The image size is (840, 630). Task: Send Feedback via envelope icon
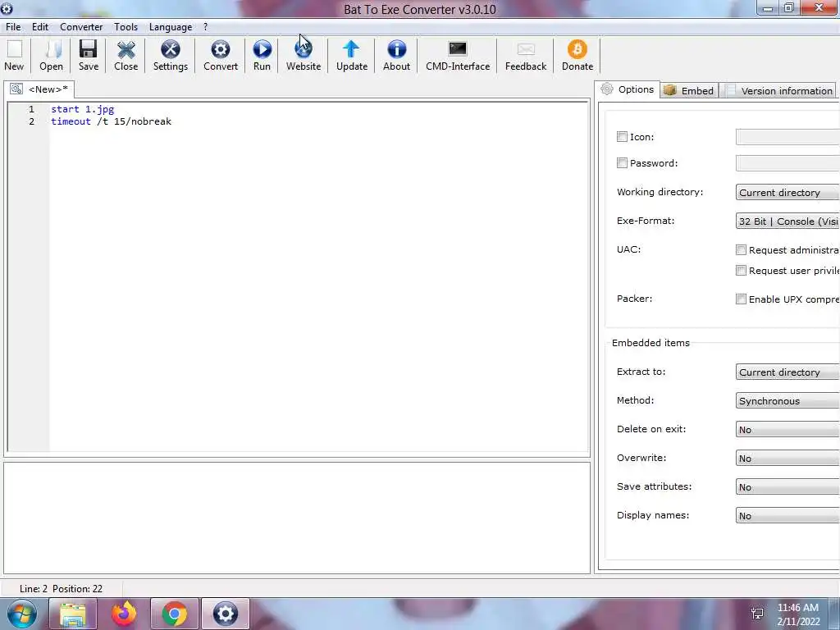click(526, 49)
